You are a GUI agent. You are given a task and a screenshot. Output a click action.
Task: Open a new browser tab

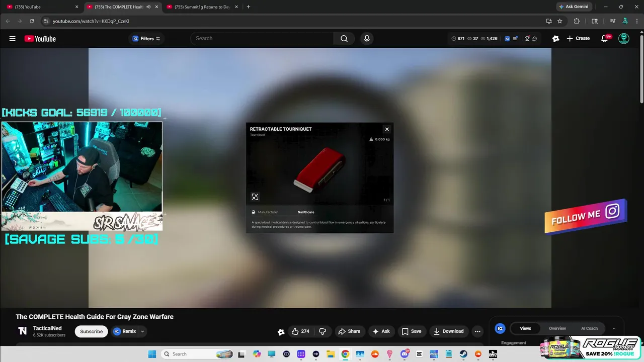[249, 7]
